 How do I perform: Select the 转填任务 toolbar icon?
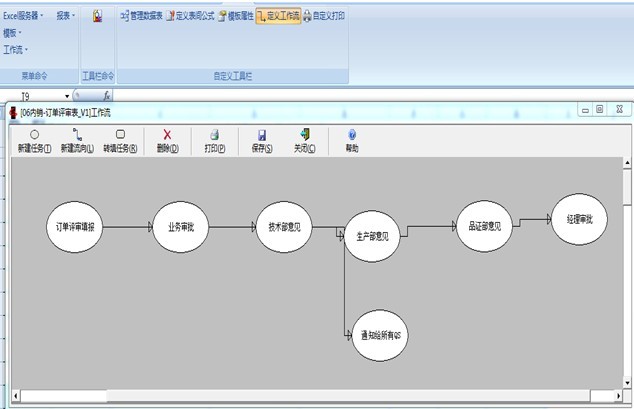click(x=120, y=134)
